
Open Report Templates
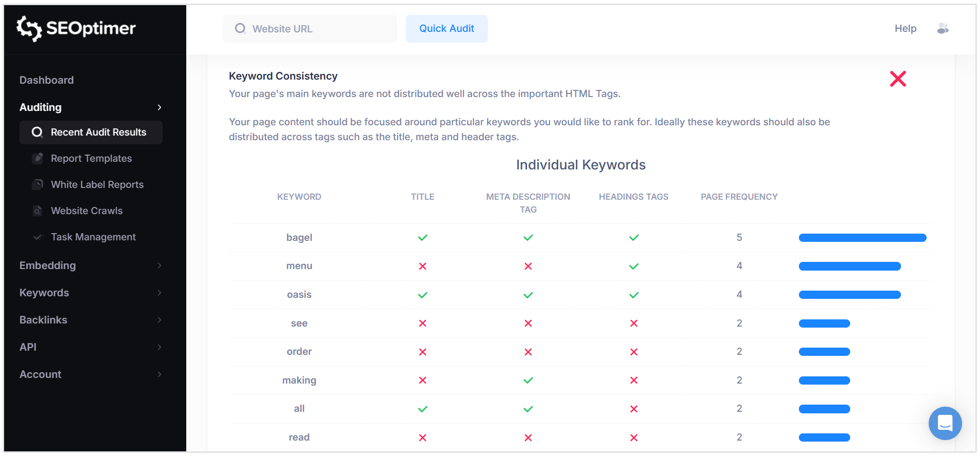[91, 158]
